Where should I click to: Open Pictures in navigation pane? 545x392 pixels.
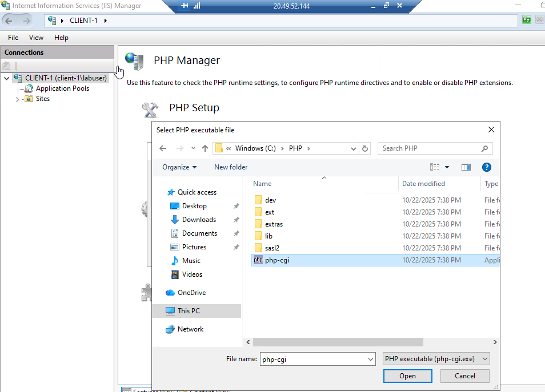point(194,247)
